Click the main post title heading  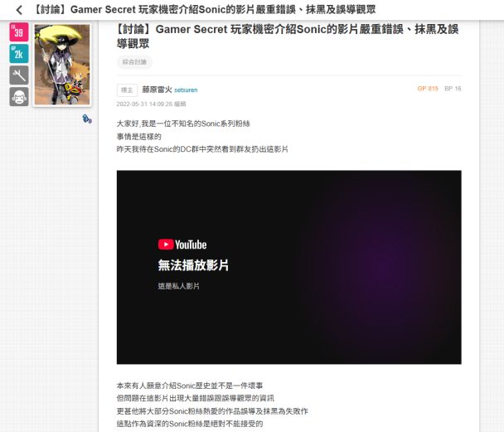click(x=288, y=36)
